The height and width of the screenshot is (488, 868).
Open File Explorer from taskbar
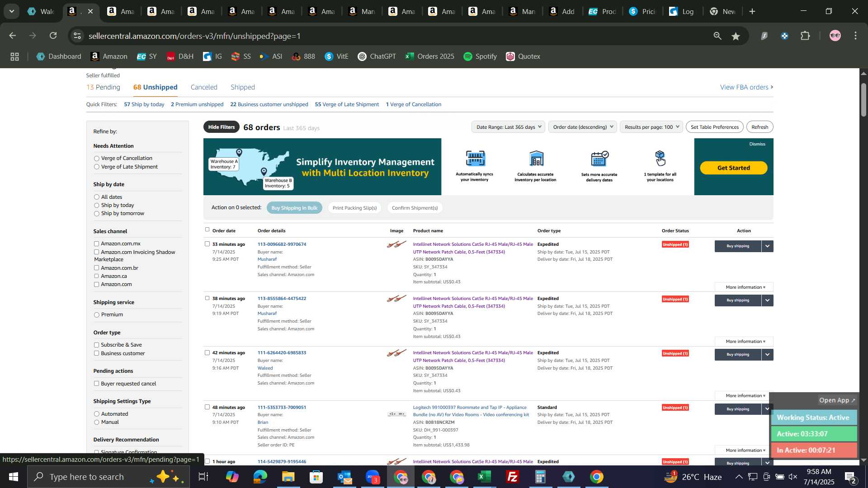[288, 477]
